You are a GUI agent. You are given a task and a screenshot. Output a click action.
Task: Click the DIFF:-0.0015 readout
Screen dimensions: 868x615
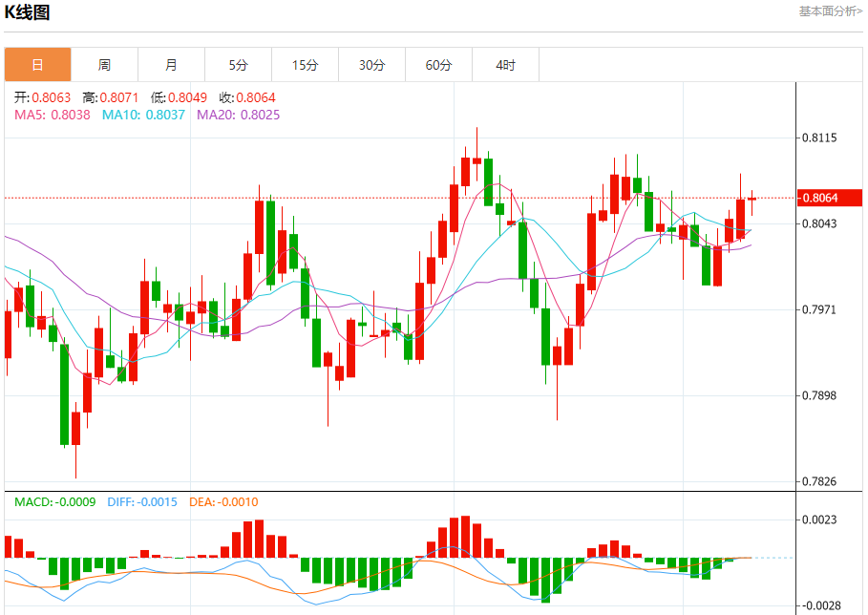tap(142, 502)
